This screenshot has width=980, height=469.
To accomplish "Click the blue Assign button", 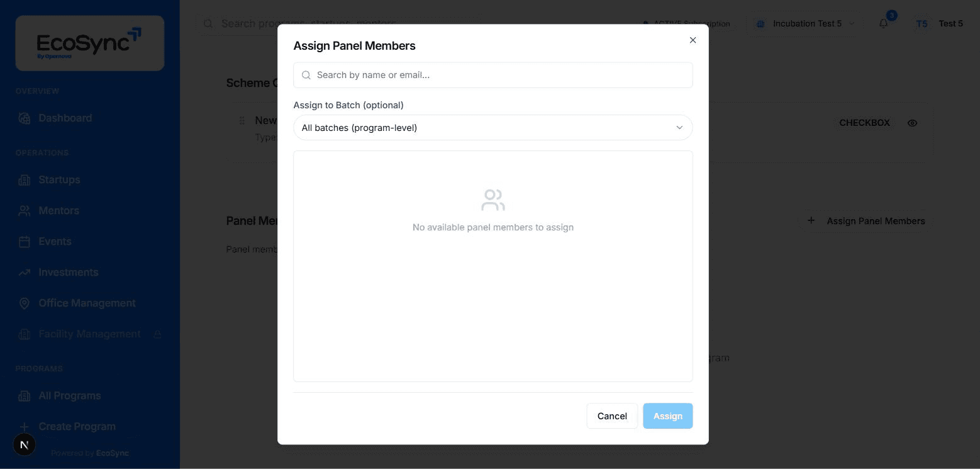I will tap(668, 416).
